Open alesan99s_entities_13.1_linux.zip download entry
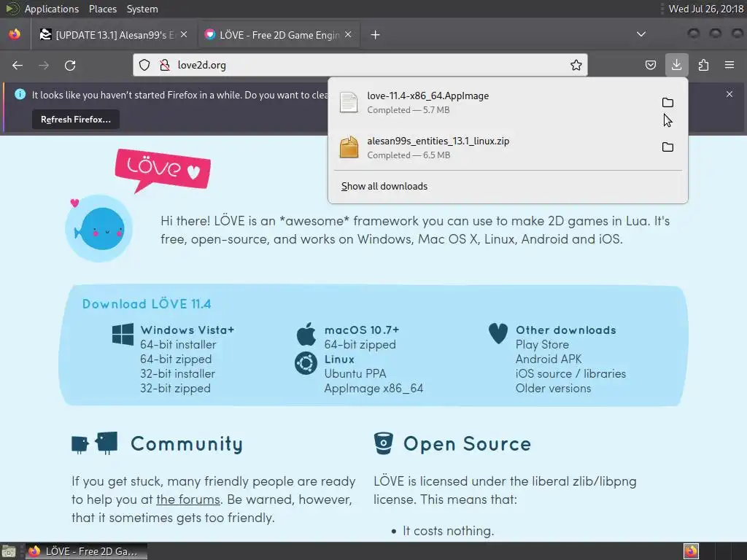Image resolution: width=747 pixels, height=560 pixels. (x=495, y=147)
